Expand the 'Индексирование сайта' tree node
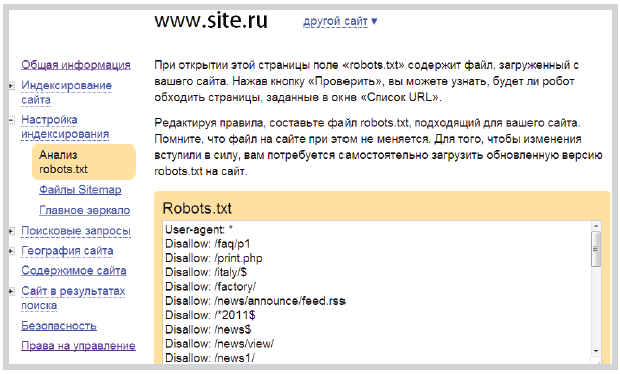The image size is (620, 374). (x=12, y=85)
